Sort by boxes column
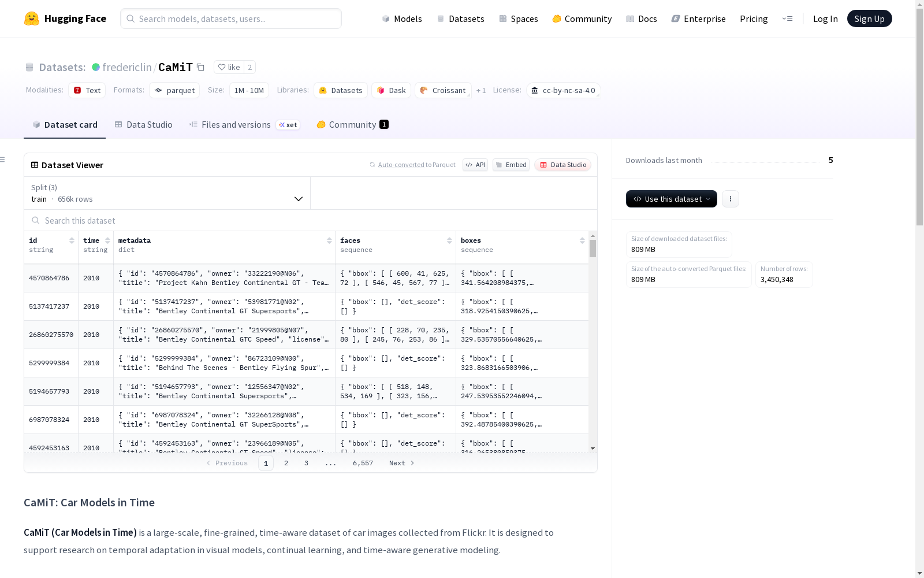The width and height of the screenshot is (924, 578). point(582,240)
